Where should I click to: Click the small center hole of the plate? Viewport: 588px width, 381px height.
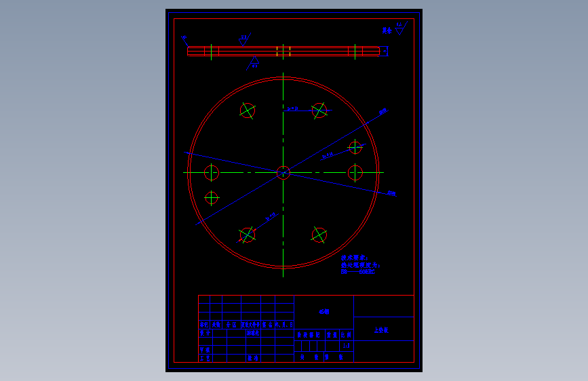(283, 172)
